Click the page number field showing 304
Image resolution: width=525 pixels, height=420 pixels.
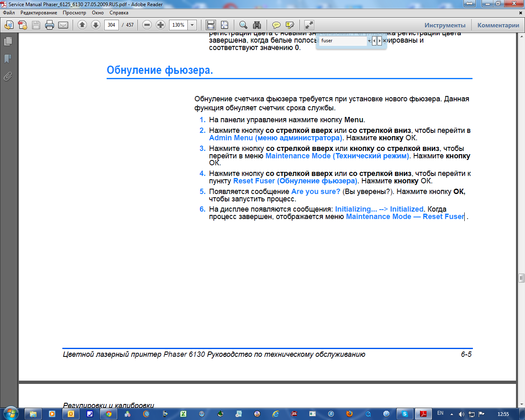pyautogui.click(x=112, y=25)
